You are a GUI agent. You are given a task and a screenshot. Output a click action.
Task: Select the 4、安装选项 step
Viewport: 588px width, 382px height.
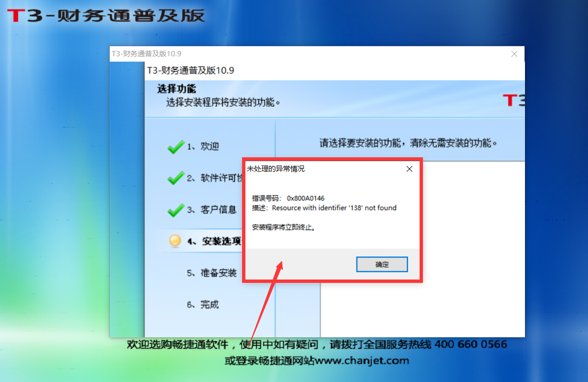(x=214, y=241)
